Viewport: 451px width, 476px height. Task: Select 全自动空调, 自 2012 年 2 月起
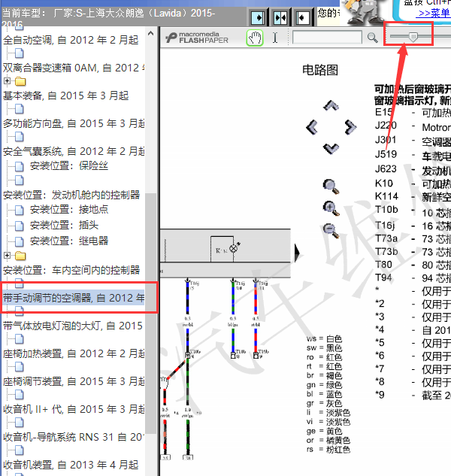click(71, 40)
